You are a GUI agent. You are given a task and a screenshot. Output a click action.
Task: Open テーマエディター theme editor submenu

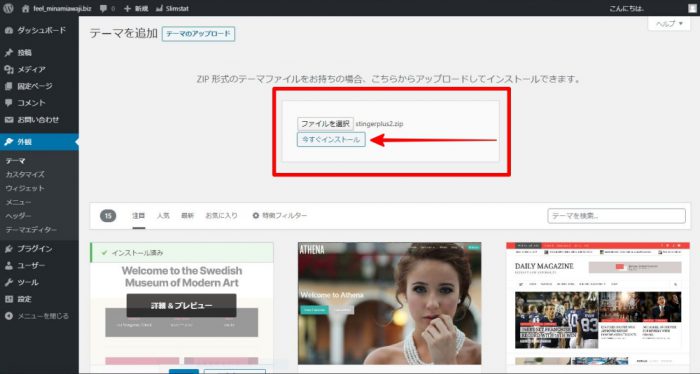(31, 230)
